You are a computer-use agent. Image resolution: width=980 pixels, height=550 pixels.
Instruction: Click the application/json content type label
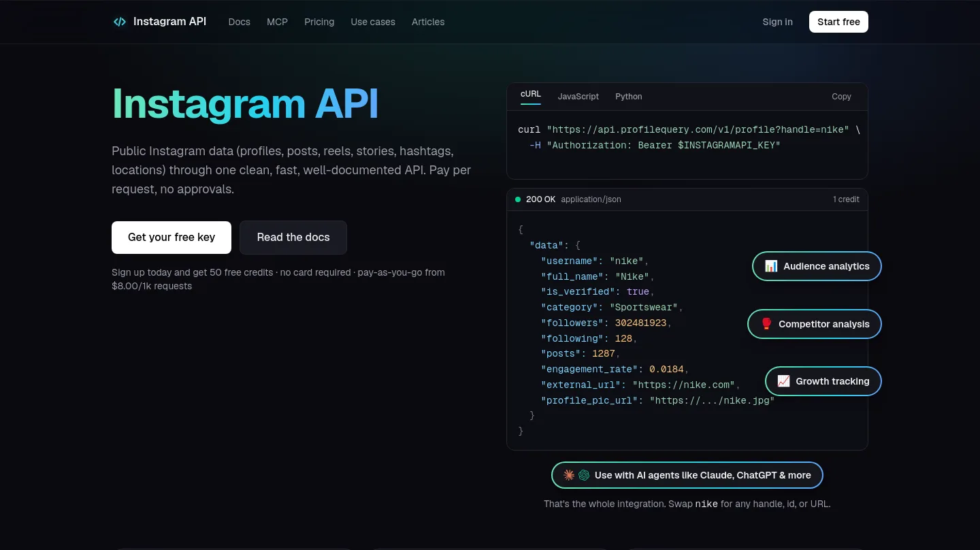tap(591, 199)
